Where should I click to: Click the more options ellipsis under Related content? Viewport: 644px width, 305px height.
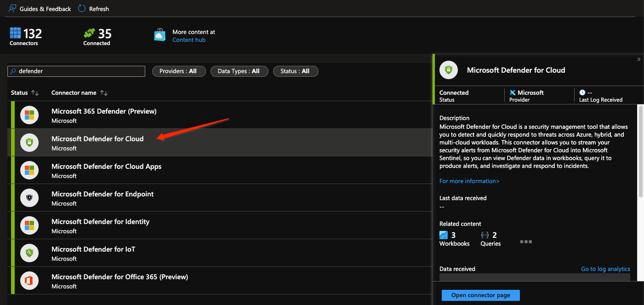tap(526, 242)
